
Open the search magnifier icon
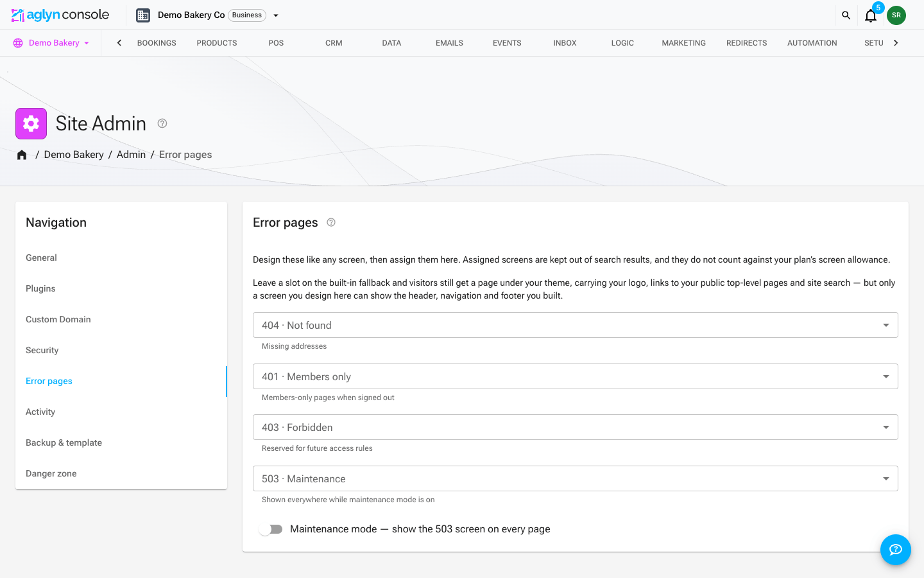pos(846,15)
